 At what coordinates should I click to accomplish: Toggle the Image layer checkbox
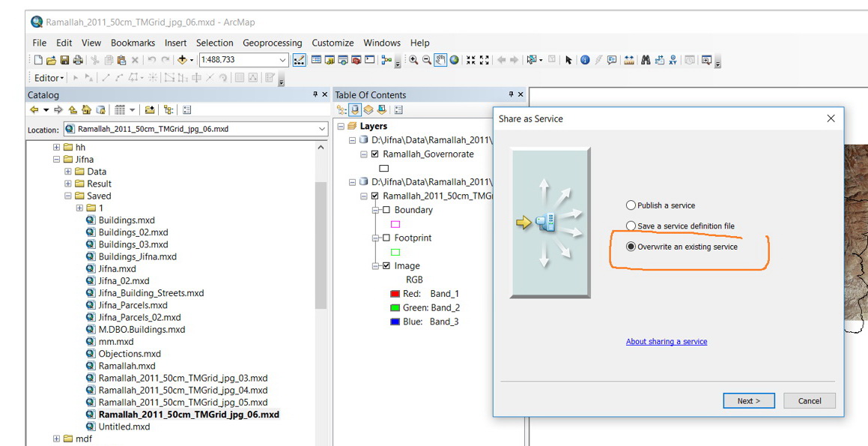(386, 266)
